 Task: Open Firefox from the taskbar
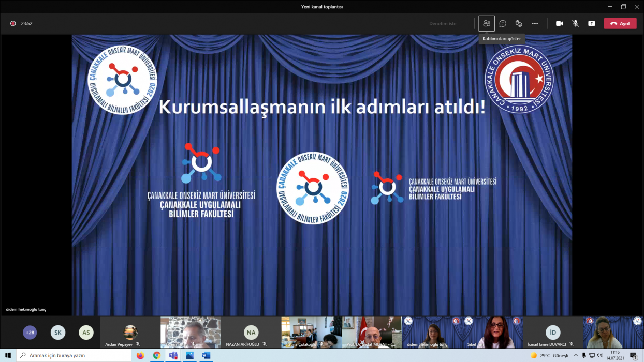point(140,355)
